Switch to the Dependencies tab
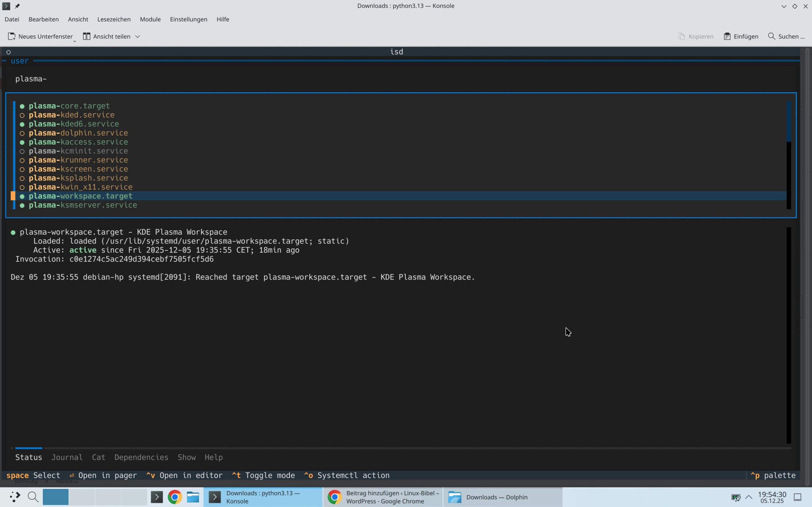This screenshot has width=812, height=507. click(x=141, y=457)
